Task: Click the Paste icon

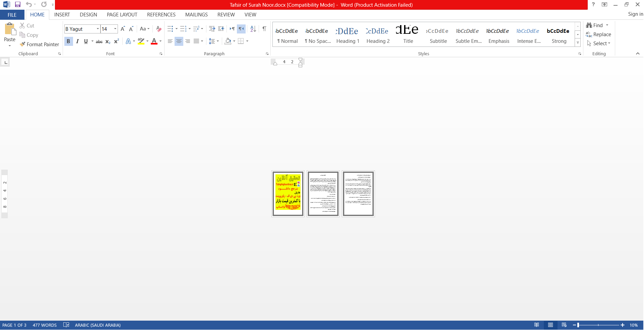Action: point(10,29)
